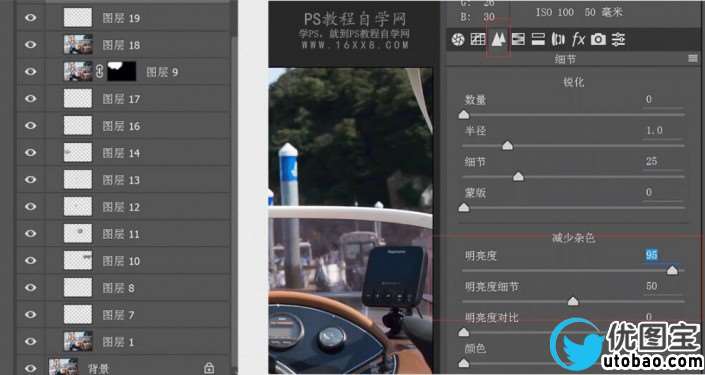
Task: Toggle visibility of 图层 13
Action: pyautogui.click(x=30, y=179)
